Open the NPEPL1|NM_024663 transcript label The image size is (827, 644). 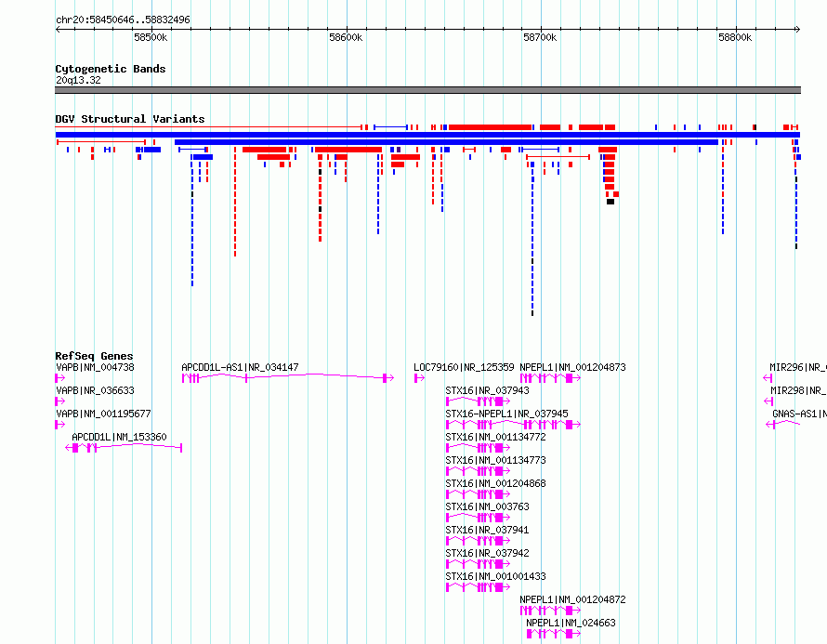click(x=571, y=623)
